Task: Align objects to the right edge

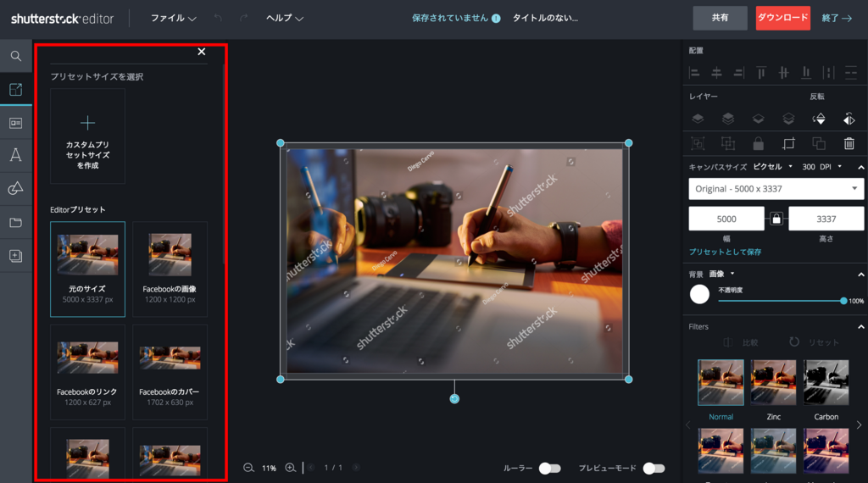Action: (x=739, y=73)
